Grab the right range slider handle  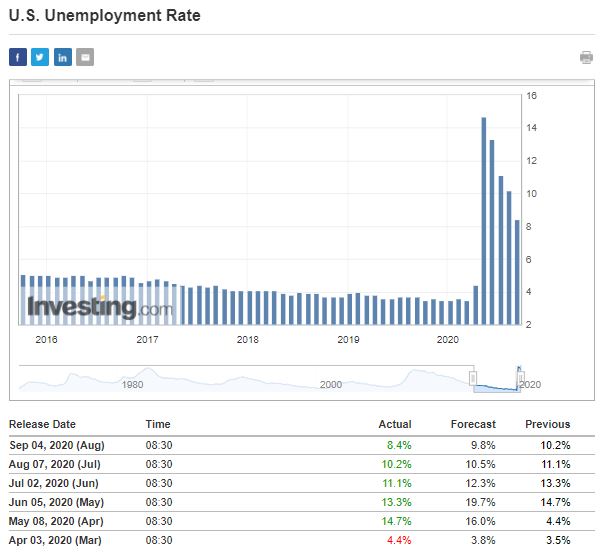click(521, 378)
